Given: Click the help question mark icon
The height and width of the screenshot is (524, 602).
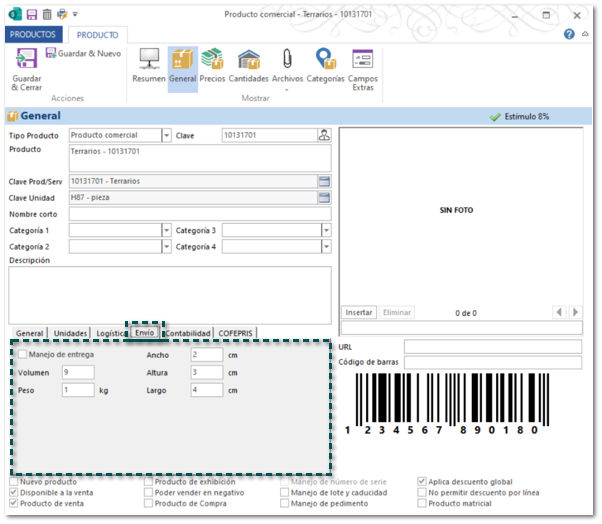Looking at the screenshot, I should pyautogui.click(x=569, y=34).
